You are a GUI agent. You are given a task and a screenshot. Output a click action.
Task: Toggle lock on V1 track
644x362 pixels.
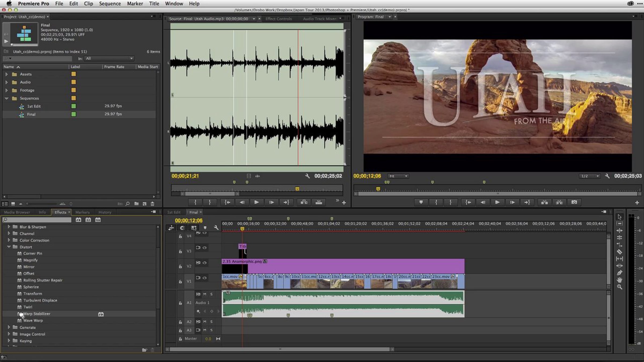point(180,282)
